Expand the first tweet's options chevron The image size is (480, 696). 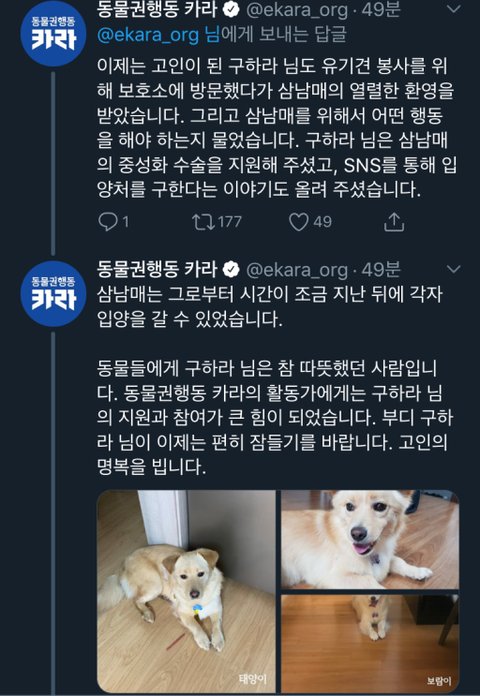(x=453, y=9)
